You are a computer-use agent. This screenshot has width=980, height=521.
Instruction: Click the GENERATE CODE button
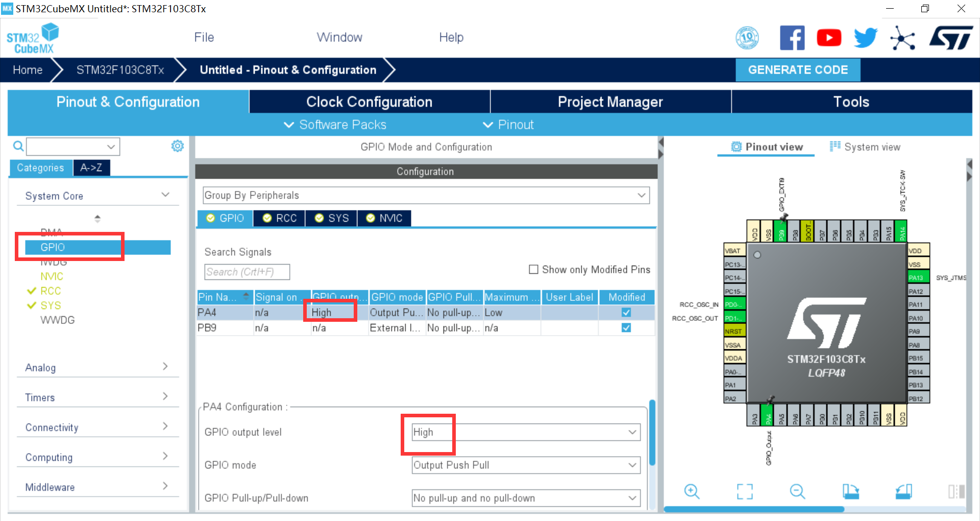click(x=798, y=69)
